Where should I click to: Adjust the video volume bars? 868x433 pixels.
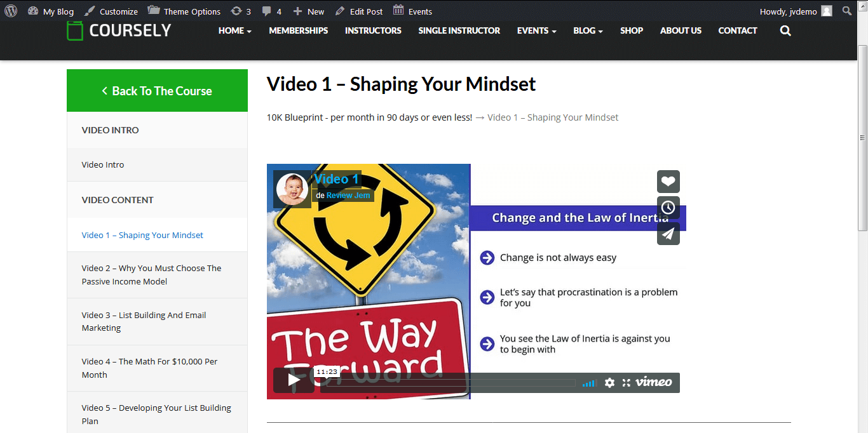(589, 383)
